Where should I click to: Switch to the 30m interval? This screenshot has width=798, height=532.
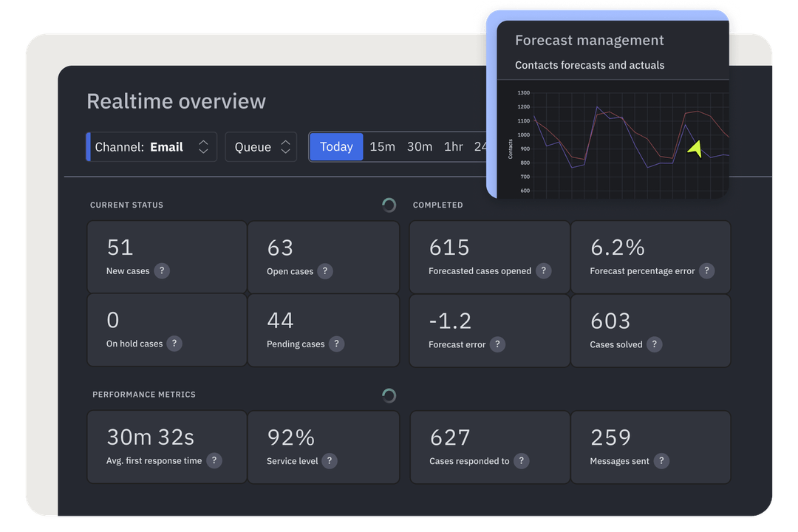420,146
